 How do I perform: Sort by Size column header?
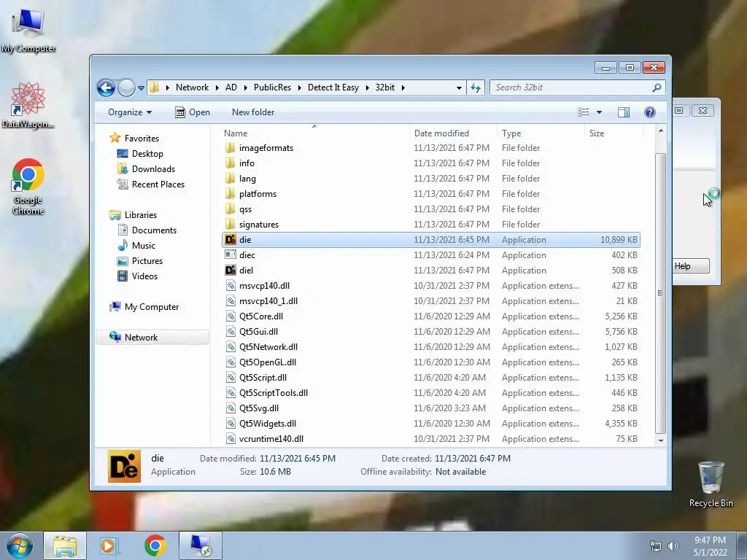click(614, 133)
